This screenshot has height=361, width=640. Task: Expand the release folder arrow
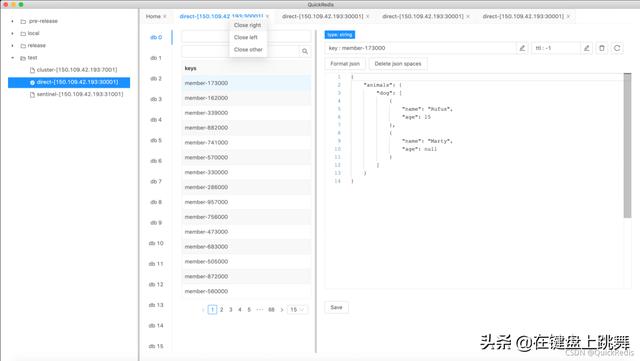tap(12, 46)
